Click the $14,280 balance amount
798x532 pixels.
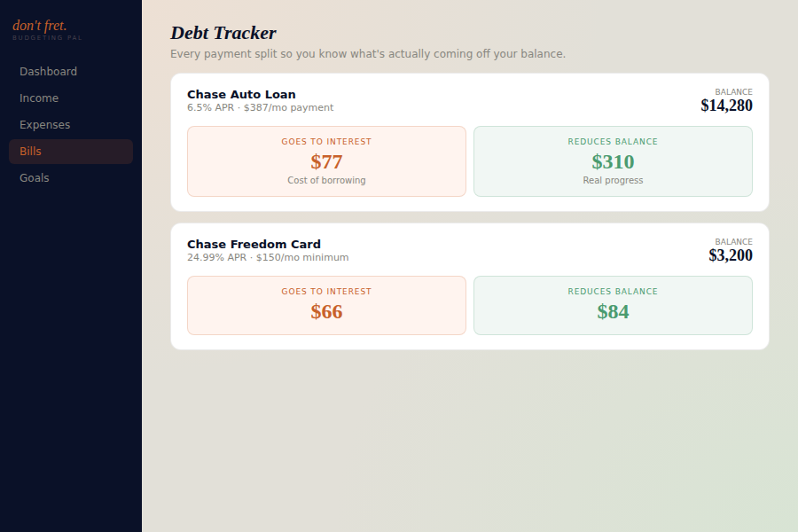(x=726, y=105)
